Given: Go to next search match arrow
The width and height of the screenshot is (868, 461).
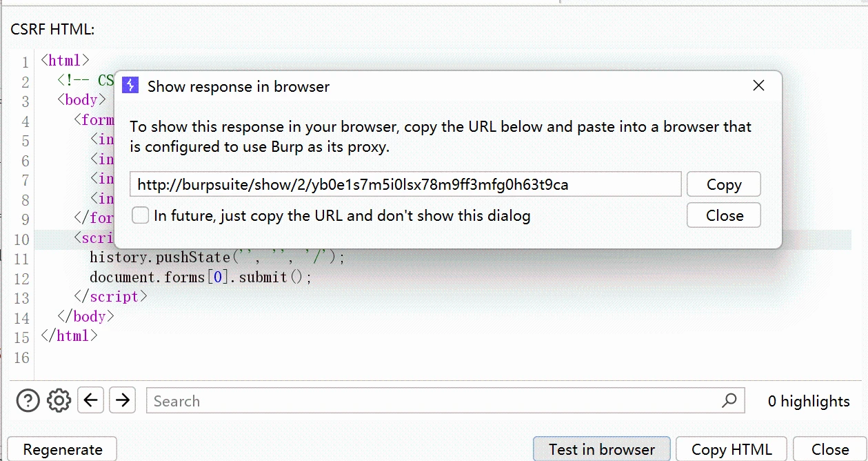Looking at the screenshot, I should [122, 400].
